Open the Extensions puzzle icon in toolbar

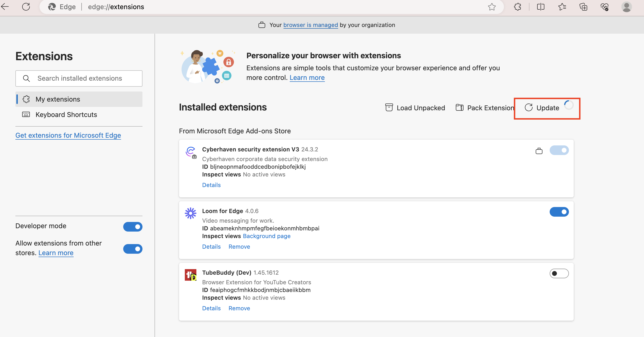click(x=517, y=7)
